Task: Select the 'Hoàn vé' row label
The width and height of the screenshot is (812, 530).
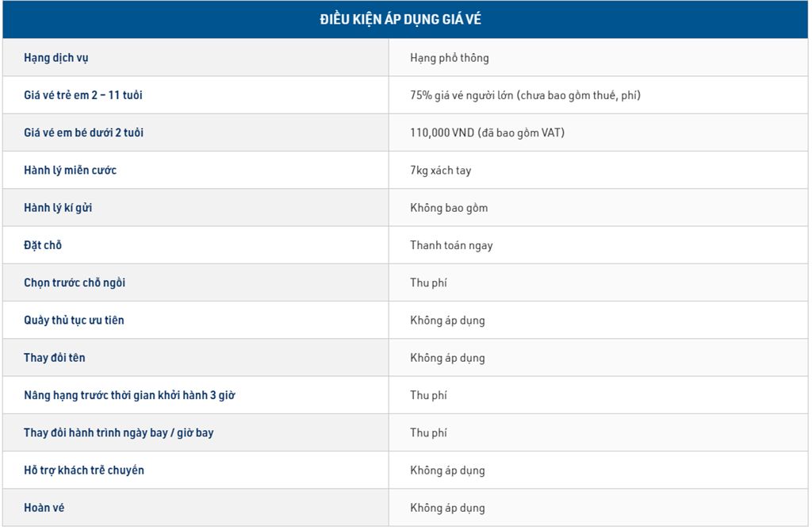Action: (44, 508)
